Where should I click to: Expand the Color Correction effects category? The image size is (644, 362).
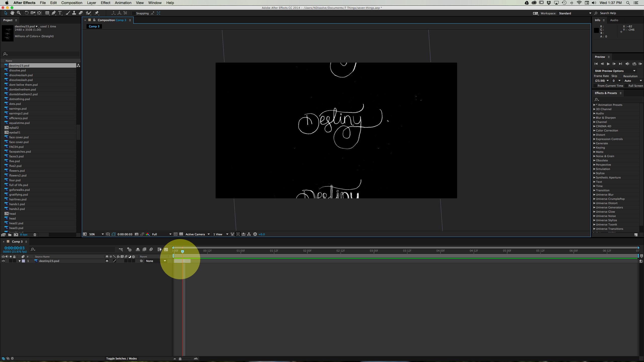(594, 130)
